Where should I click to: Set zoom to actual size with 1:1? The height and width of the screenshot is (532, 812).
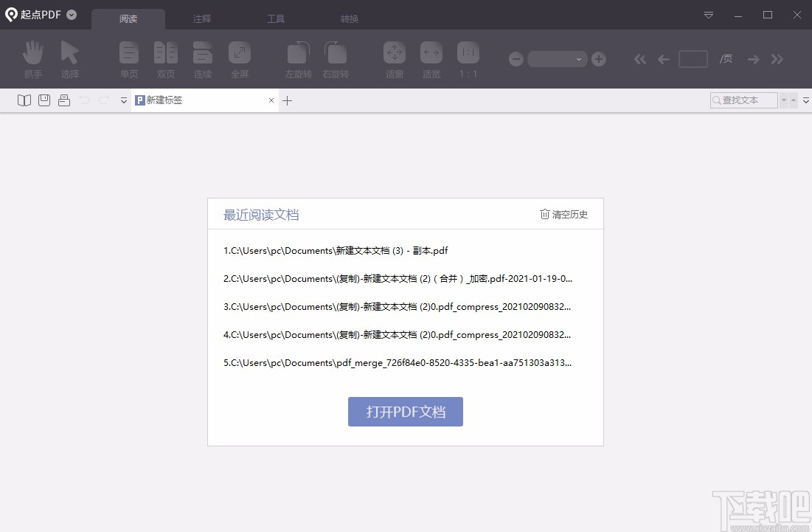pos(468,59)
